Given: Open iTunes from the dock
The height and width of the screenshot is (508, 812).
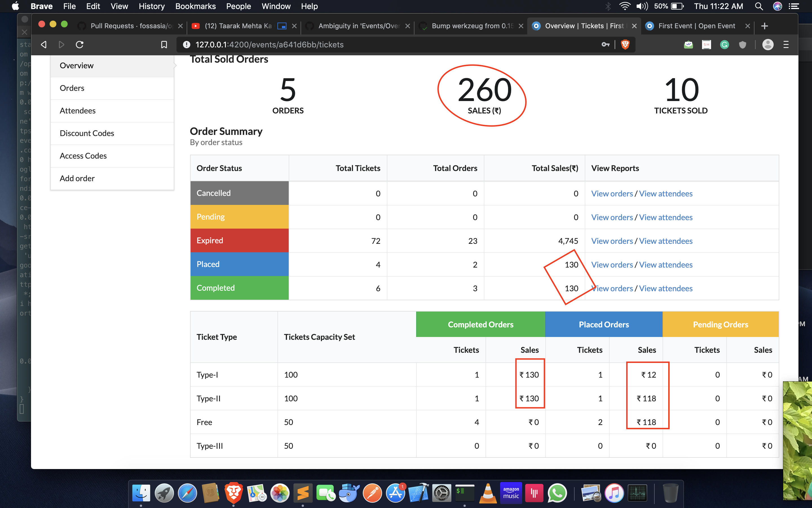Looking at the screenshot, I should [614, 493].
